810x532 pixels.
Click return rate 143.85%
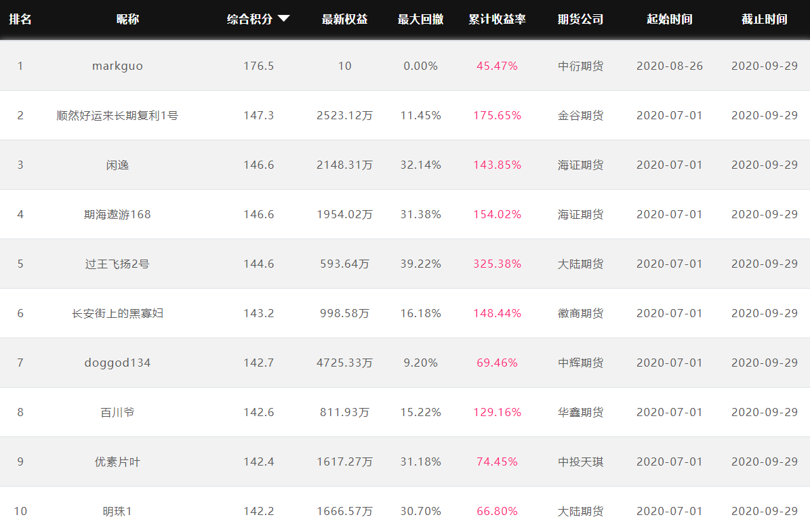click(497, 165)
